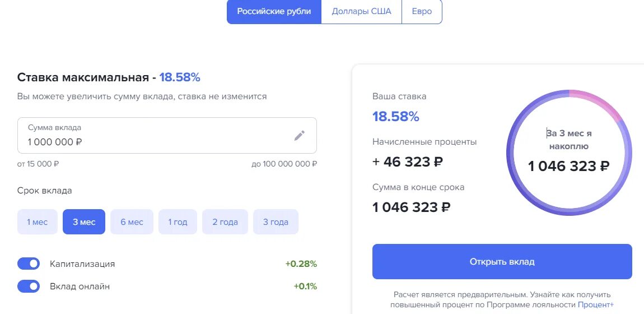Select the Доллары США currency tab

pos(361,12)
